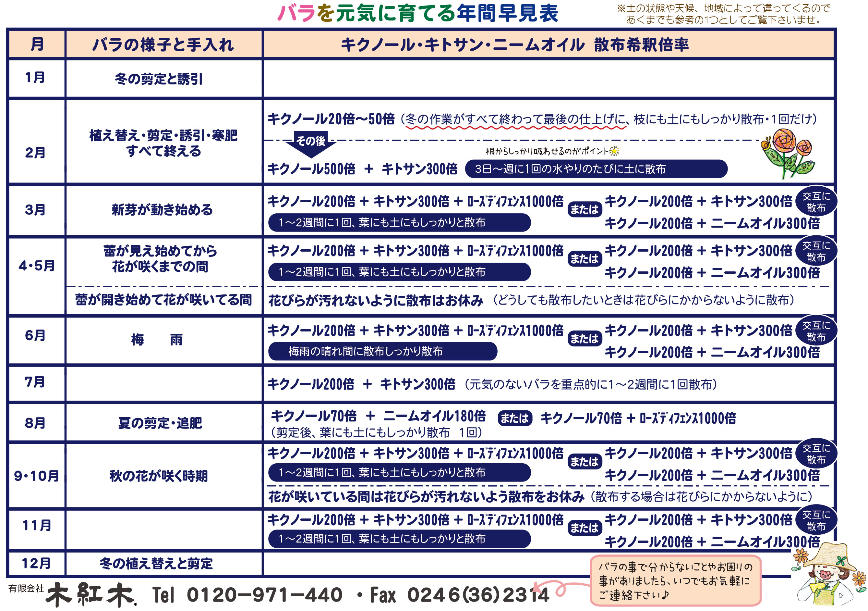The width and height of the screenshot is (868, 611).
Task: Click the 12月 month cell
Action: [x=37, y=563]
